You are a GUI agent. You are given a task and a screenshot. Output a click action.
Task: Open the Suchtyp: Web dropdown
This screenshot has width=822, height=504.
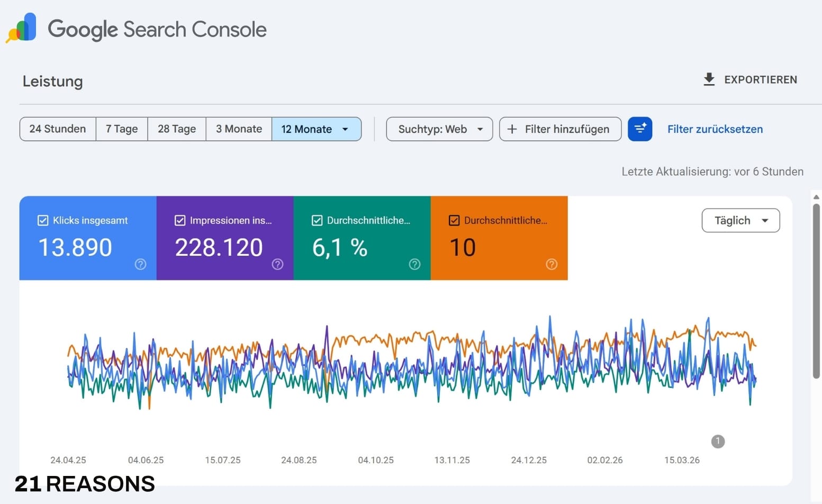[x=439, y=129]
